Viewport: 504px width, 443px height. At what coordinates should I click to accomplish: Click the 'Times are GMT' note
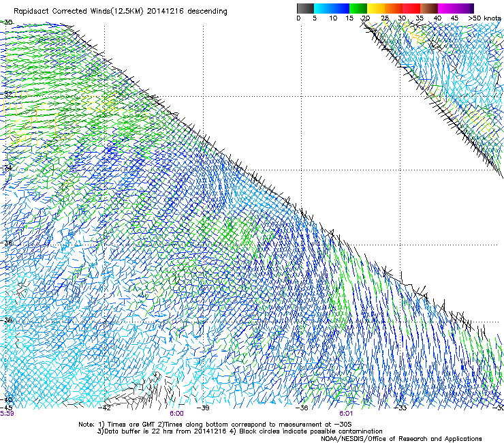pos(131,425)
